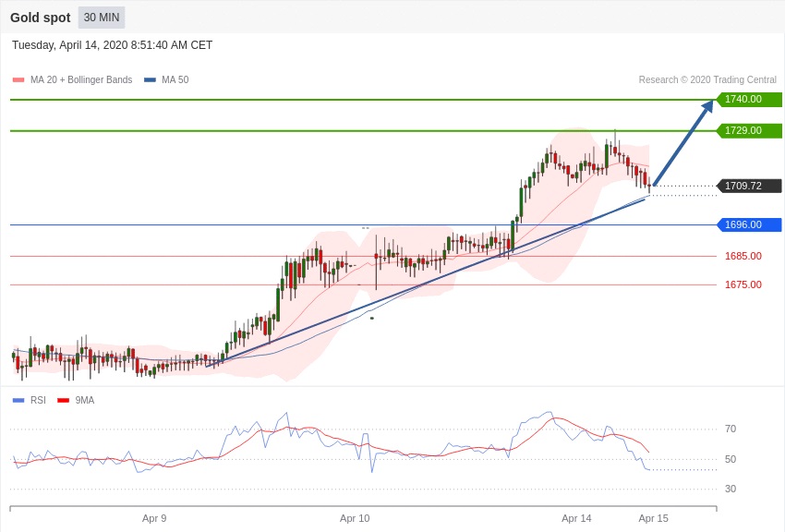Click the 30 MIN timeframe badge
The width and height of the screenshot is (785, 532).
click(102, 18)
